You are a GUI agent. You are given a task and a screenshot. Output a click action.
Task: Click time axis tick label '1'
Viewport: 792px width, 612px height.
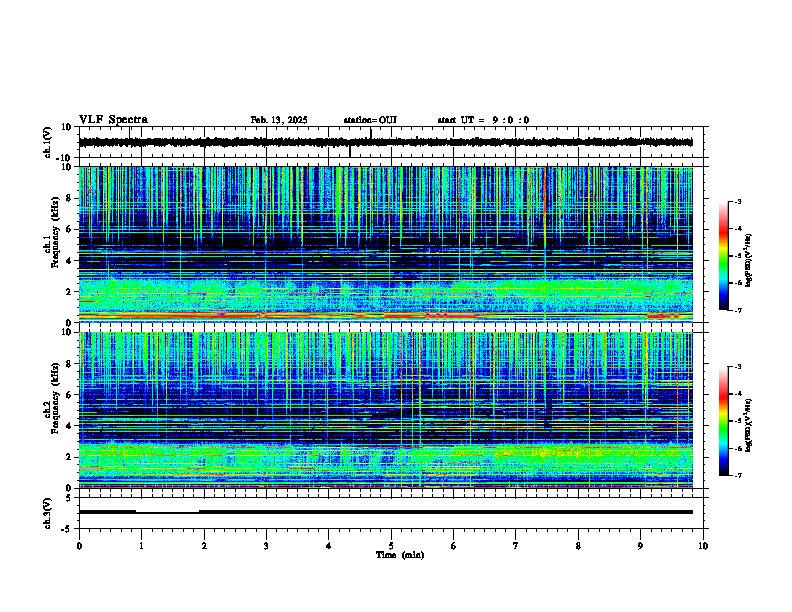pos(141,546)
